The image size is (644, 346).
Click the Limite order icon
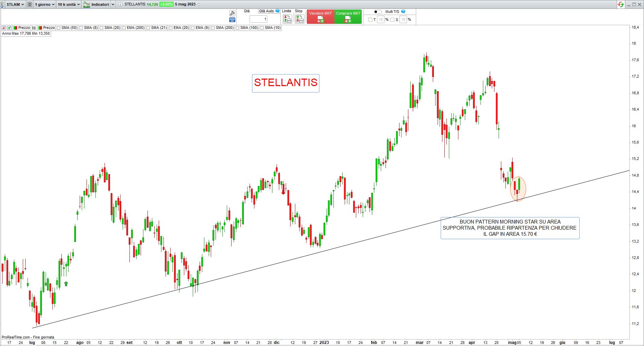(x=287, y=19)
